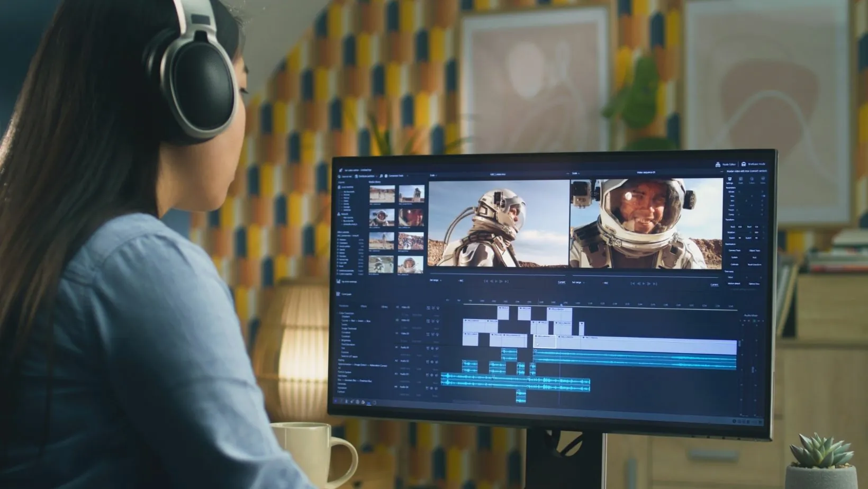Viewport: 868px width, 489px height.
Task: Step back one frame in the right preview
Action: click(639, 284)
